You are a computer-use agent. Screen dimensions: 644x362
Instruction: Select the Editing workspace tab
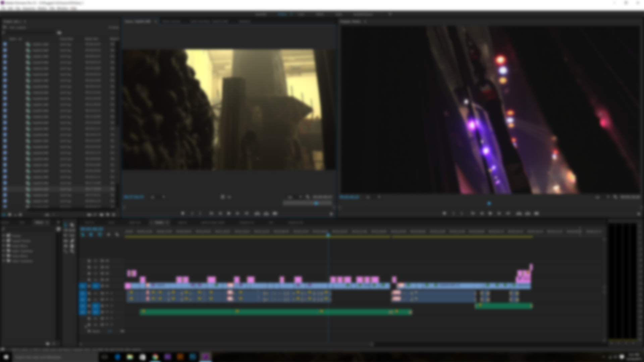click(283, 14)
